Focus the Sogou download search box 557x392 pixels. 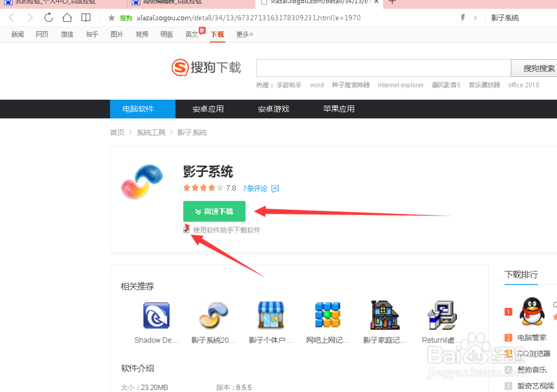pos(384,68)
